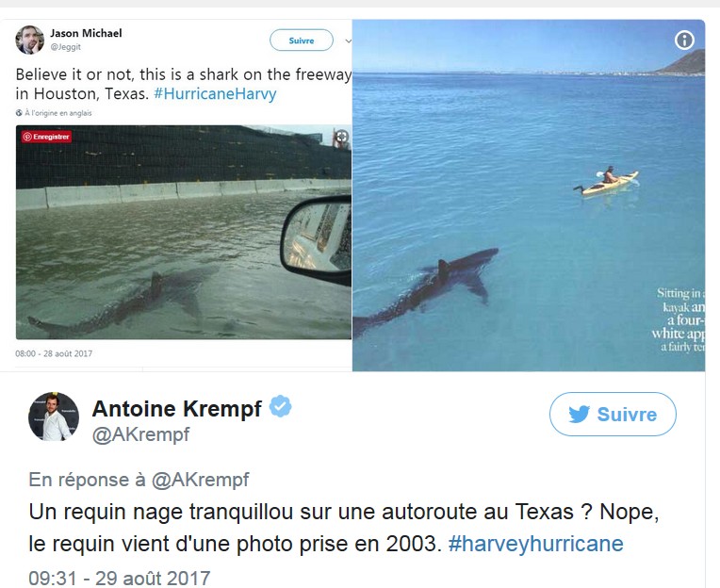Open the #harveyhurricane hashtag link
This screenshot has height=588, width=720.
[535, 544]
